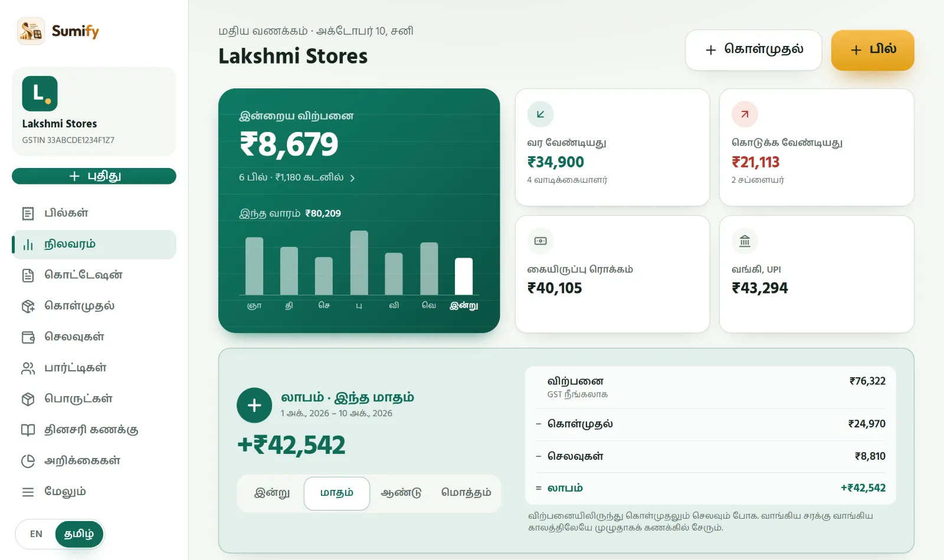Open செலவுகள் wallet icon

28,337
